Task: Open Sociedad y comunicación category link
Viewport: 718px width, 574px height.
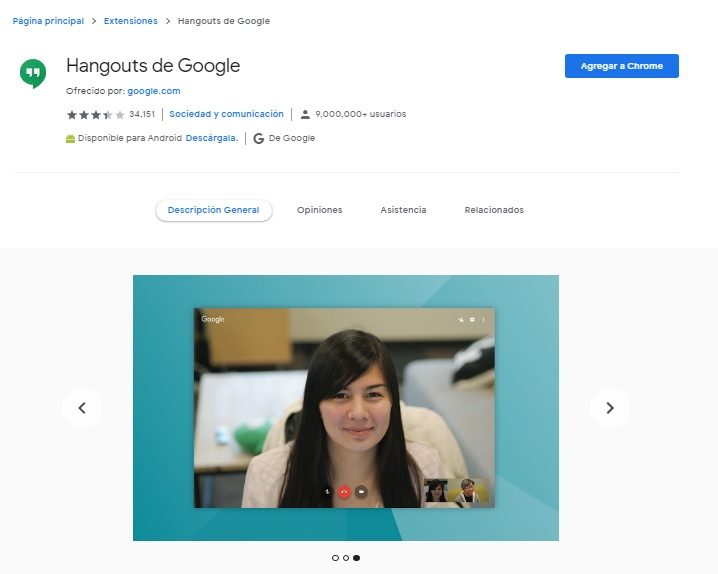Action: [x=226, y=114]
